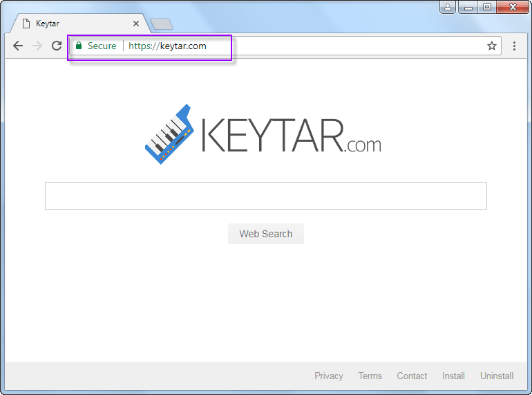Click the browser Back arrow button
Screen dimensions: 532x395
point(18,46)
